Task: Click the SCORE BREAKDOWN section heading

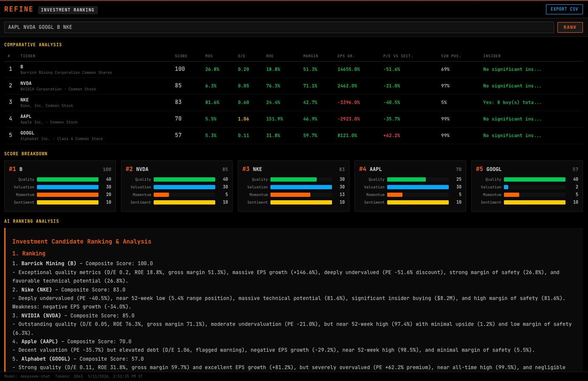Action: pyautogui.click(x=26, y=154)
